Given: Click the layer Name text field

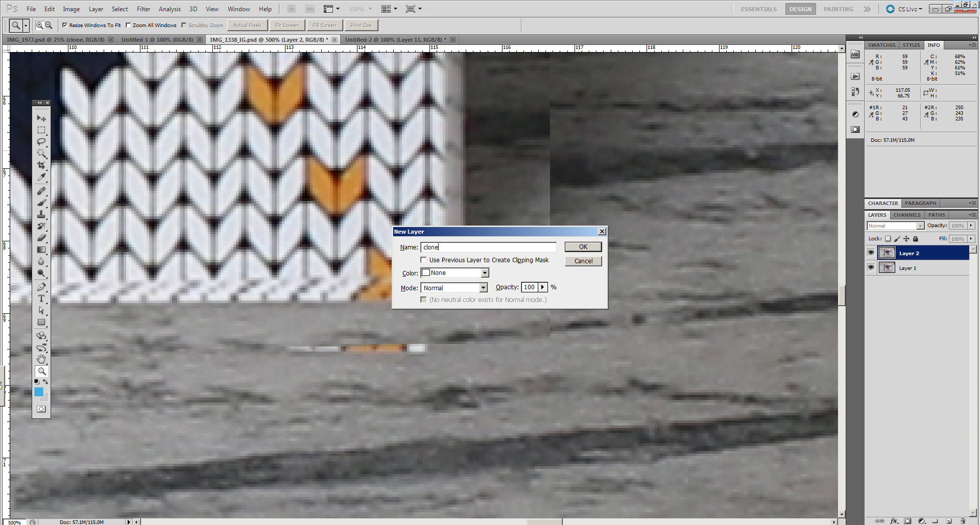Looking at the screenshot, I should click(488, 247).
